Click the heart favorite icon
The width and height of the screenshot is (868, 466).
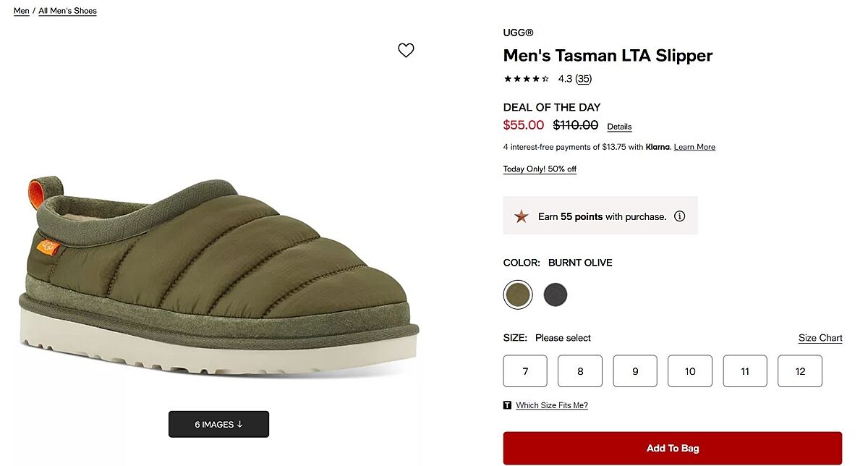point(406,50)
